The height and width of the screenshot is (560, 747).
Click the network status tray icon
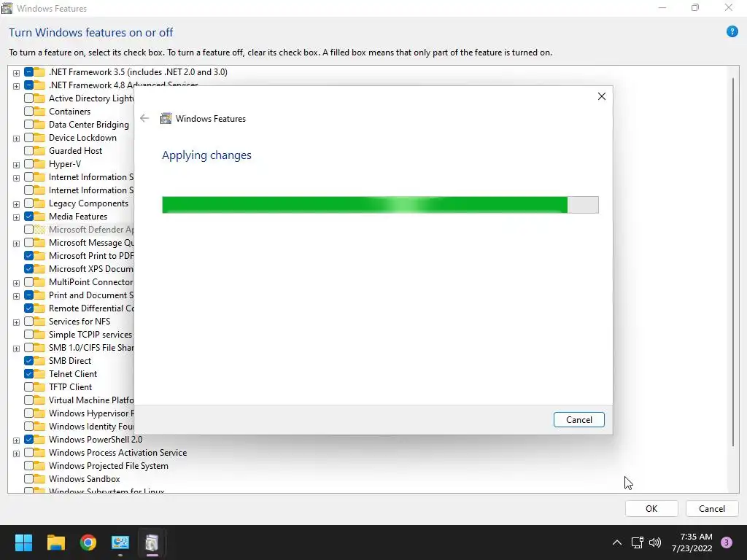tap(637, 542)
